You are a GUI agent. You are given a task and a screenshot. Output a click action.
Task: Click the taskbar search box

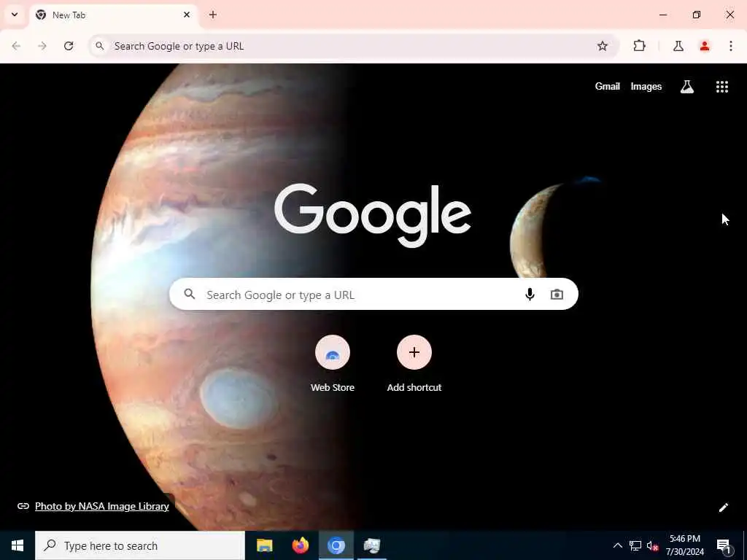pyautogui.click(x=140, y=545)
